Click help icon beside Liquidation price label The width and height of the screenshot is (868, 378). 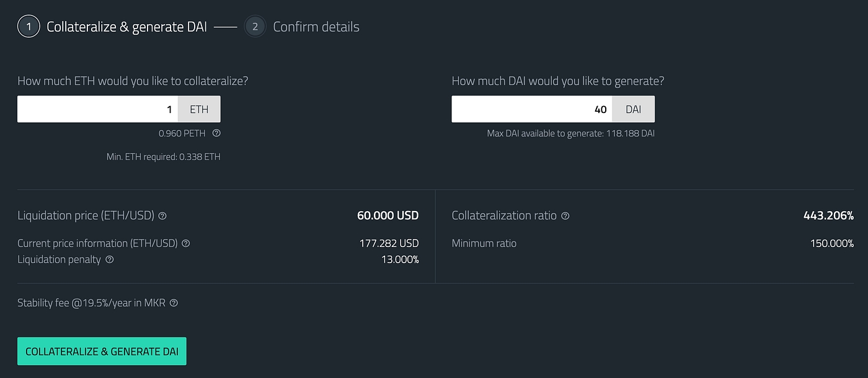tap(162, 216)
